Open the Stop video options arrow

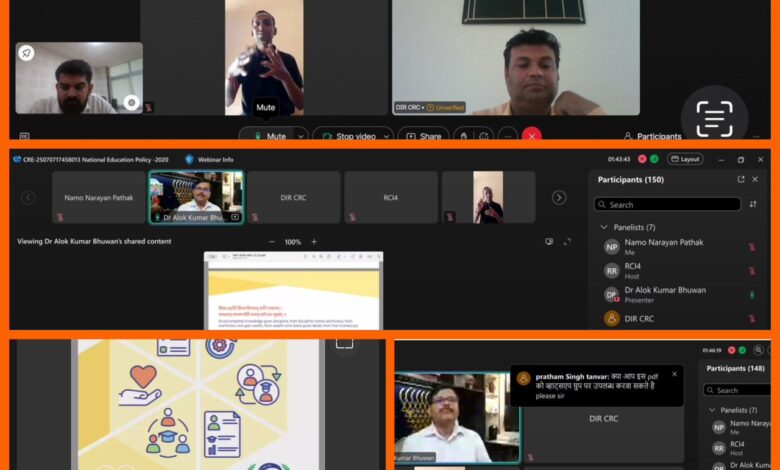[x=386, y=136]
